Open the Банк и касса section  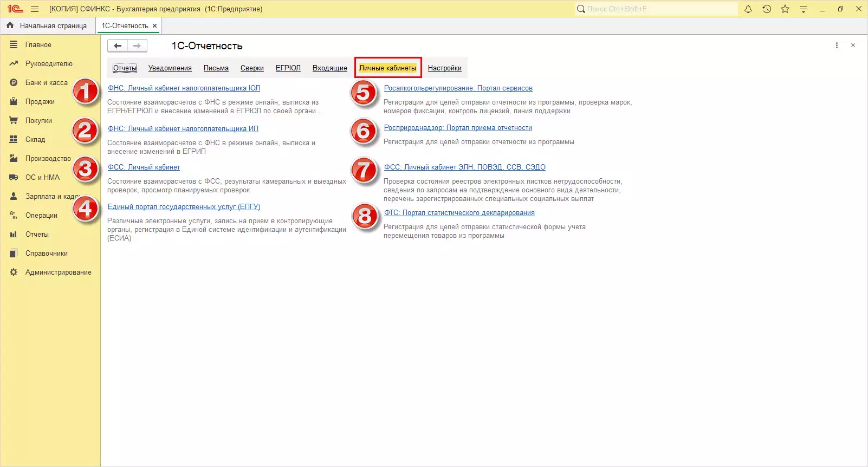(47, 83)
